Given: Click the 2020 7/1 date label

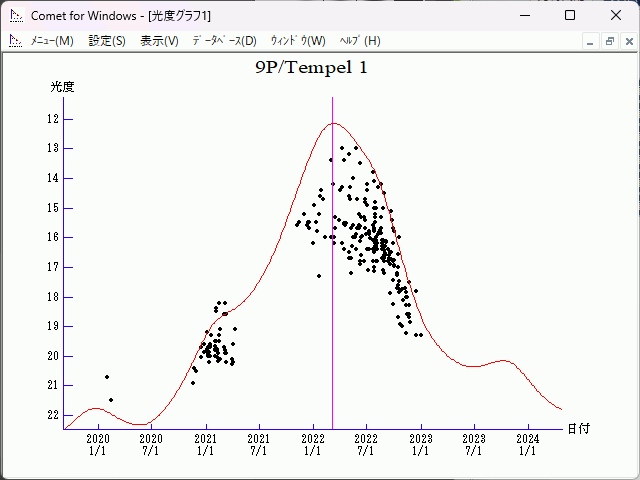Looking at the screenshot, I should click(151, 445).
